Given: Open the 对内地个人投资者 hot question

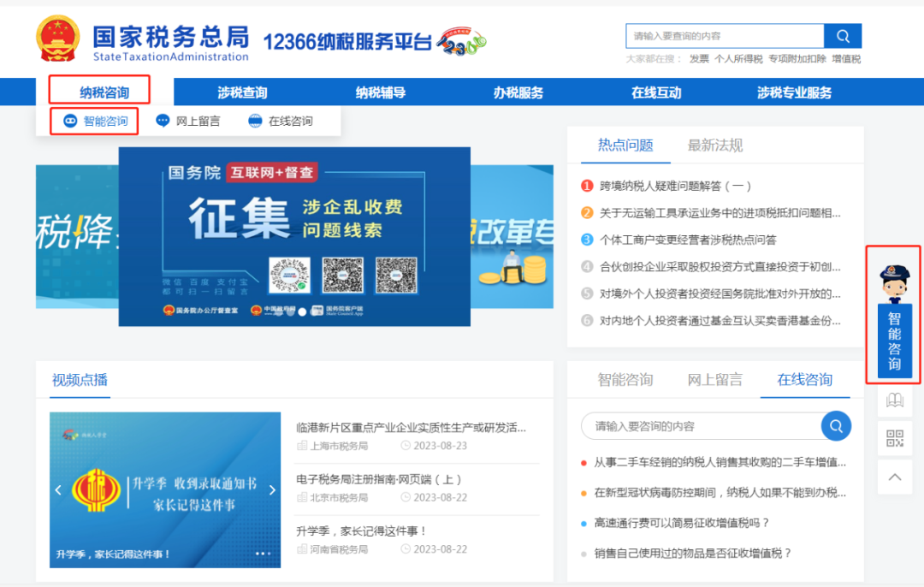Looking at the screenshot, I should coord(720,321).
